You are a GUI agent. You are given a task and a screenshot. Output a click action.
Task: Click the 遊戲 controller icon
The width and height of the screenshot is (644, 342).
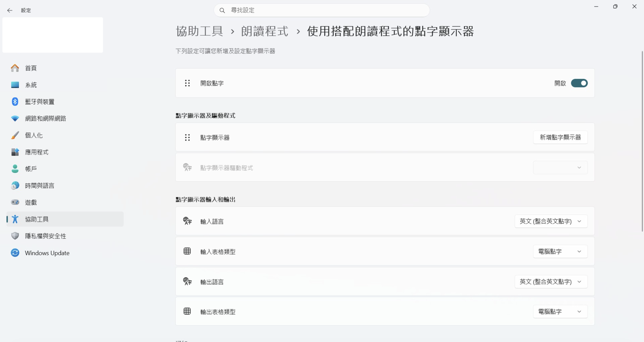[15, 202]
